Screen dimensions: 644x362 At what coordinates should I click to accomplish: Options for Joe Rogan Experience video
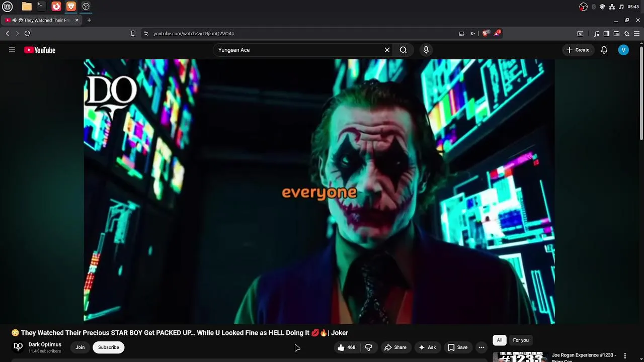click(625, 356)
